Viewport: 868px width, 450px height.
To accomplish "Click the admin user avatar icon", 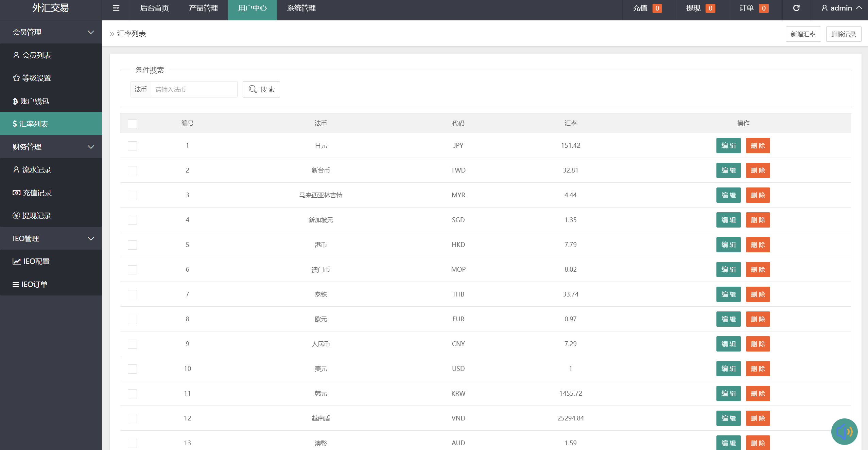I will 824,8.
